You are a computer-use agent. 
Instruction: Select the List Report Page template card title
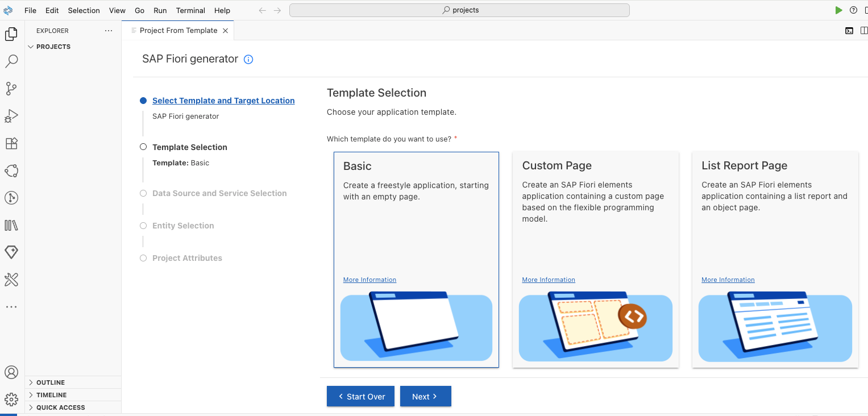coord(745,165)
